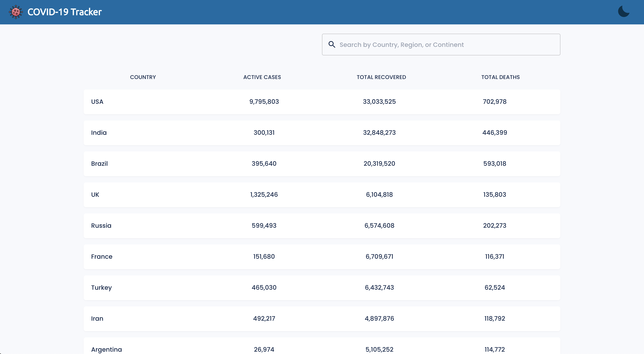Sort by TOTAL DEATHS column header
Image resolution: width=644 pixels, height=354 pixels.
(x=500, y=77)
